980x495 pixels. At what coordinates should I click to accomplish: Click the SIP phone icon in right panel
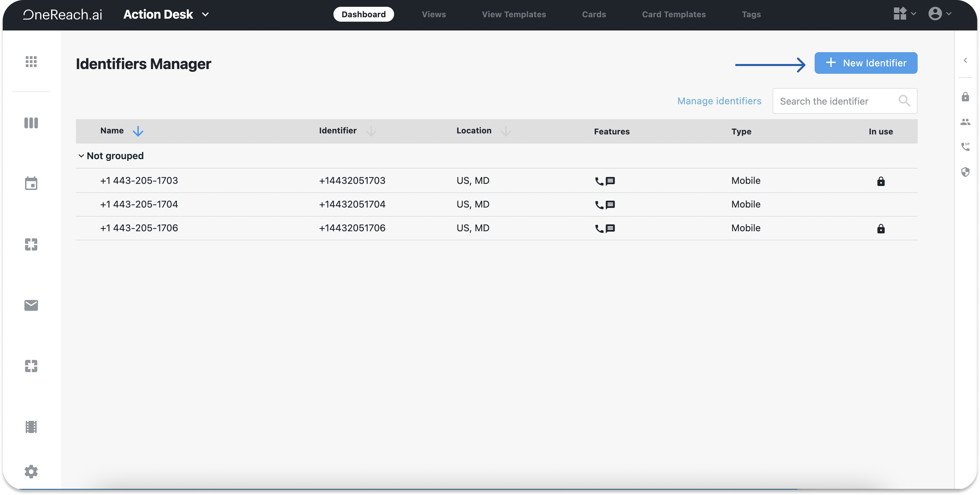[965, 147]
